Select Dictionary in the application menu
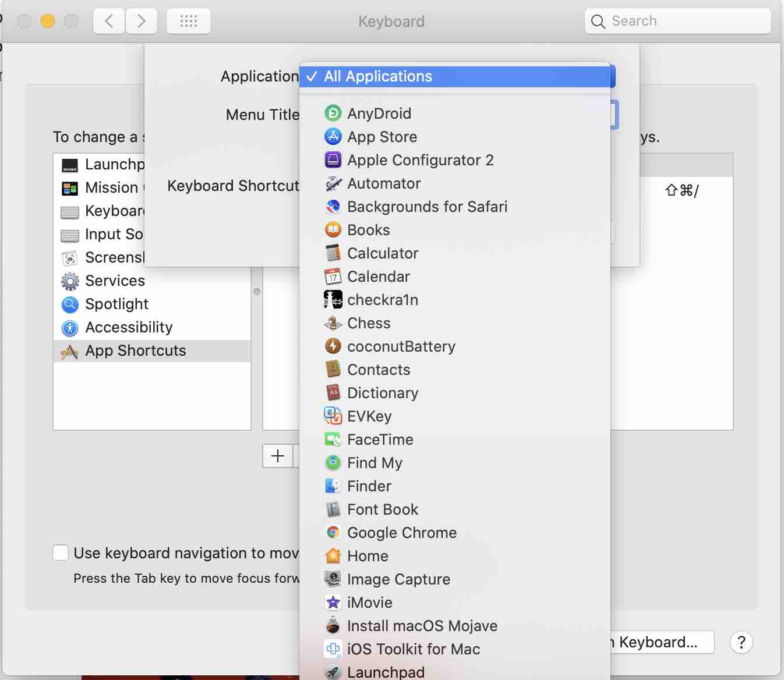The height and width of the screenshot is (680, 784). pos(455,393)
